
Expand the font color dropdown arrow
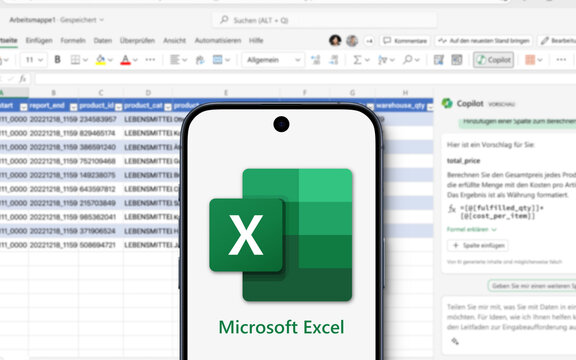[135, 60]
